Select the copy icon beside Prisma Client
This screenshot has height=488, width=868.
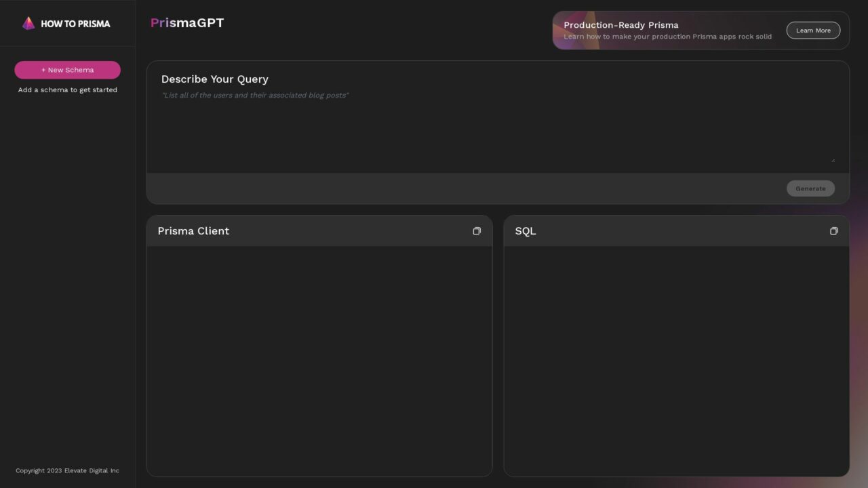coord(477,230)
